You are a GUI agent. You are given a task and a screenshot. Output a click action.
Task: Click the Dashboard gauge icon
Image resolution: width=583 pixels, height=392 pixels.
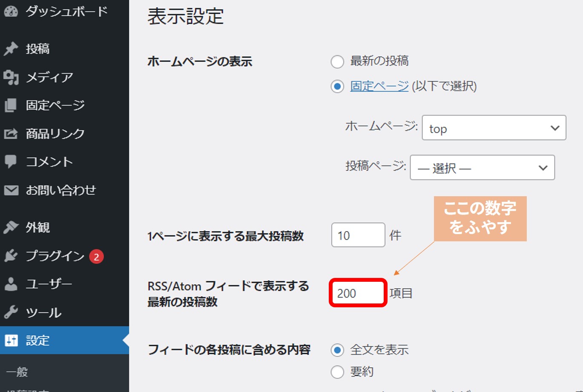click(11, 11)
